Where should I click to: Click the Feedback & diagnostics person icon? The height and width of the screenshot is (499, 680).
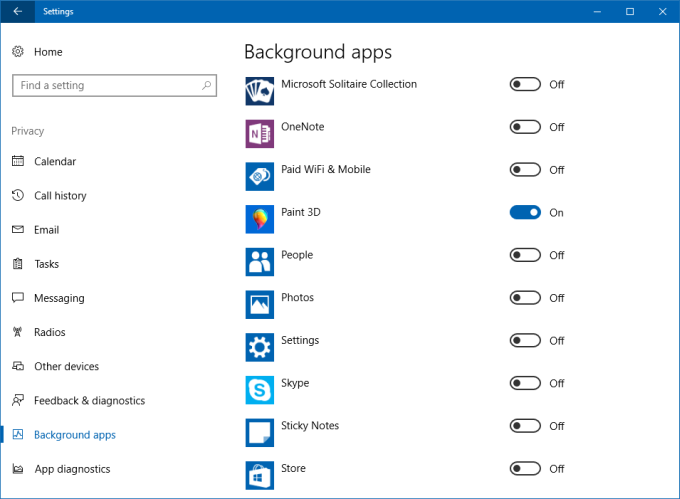pyautogui.click(x=18, y=400)
